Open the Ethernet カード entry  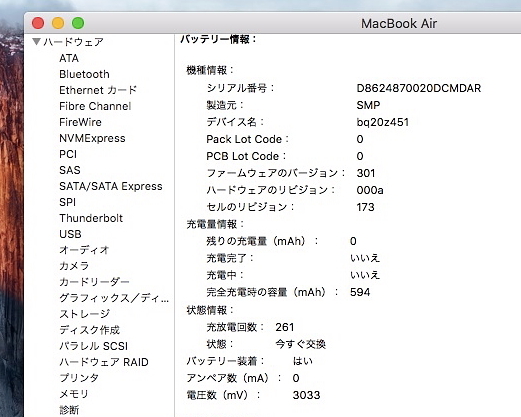(98, 90)
